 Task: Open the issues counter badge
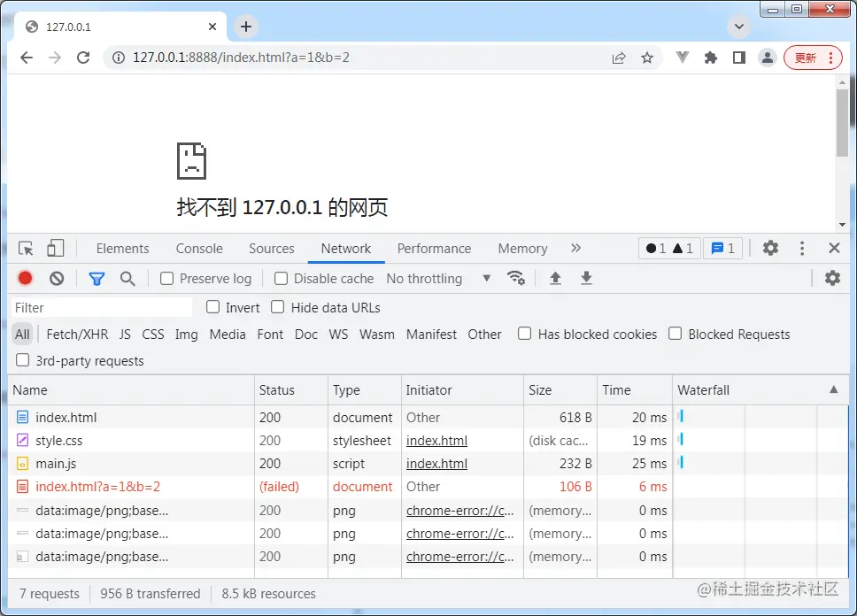(x=722, y=249)
